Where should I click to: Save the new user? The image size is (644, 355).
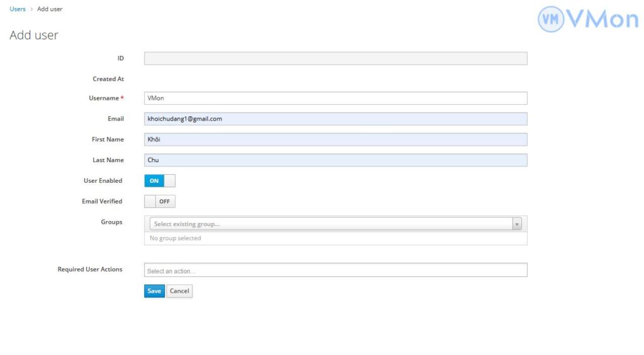(154, 291)
